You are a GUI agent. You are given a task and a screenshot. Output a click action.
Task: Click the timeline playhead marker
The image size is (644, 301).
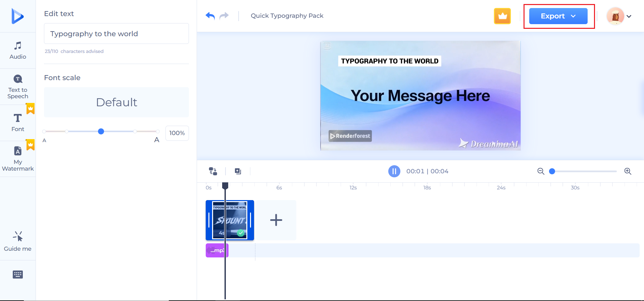click(x=225, y=186)
